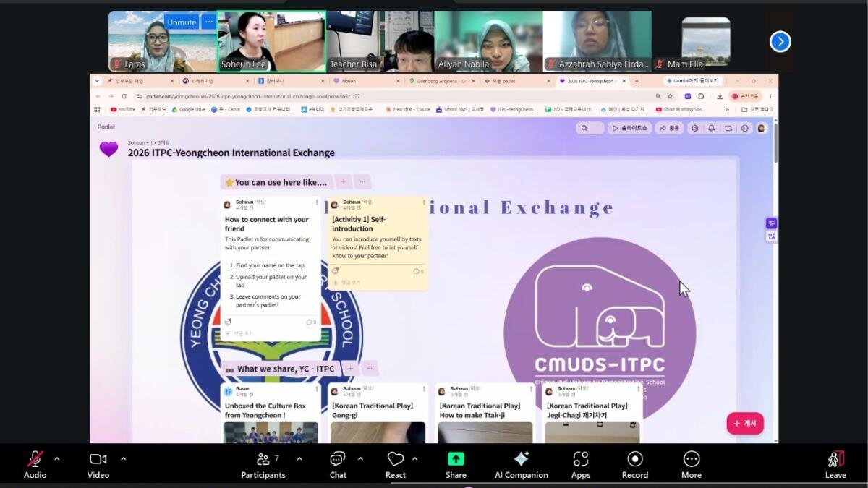Open browser downloads icon
The width and height of the screenshot is (868, 488).
pyautogui.click(x=720, y=96)
